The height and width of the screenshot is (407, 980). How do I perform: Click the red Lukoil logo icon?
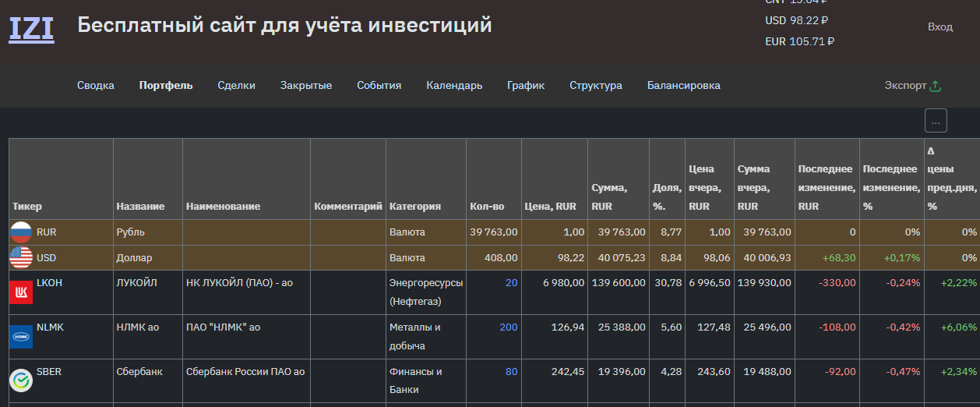pos(21,292)
